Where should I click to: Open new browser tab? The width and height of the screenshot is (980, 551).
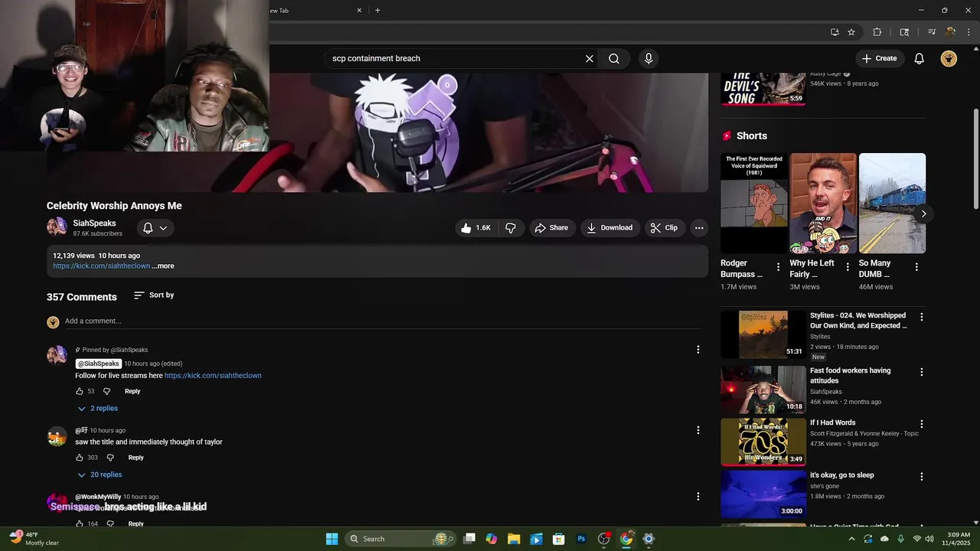(377, 11)
